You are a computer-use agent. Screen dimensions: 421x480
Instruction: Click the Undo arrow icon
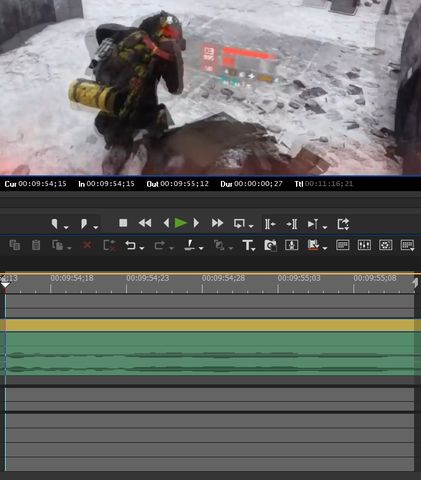coord(130,245)
